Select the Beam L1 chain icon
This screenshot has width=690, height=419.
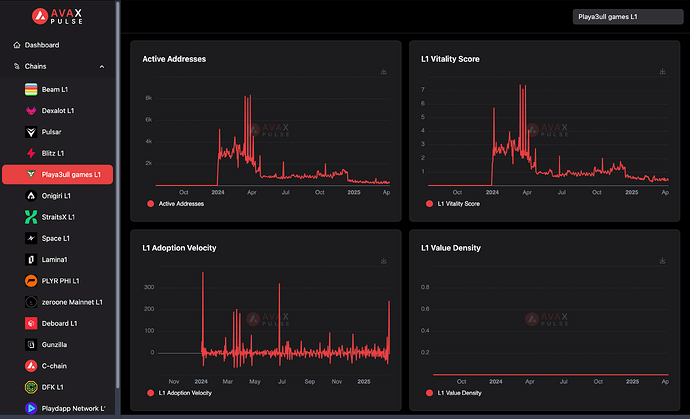coord(31,89)
